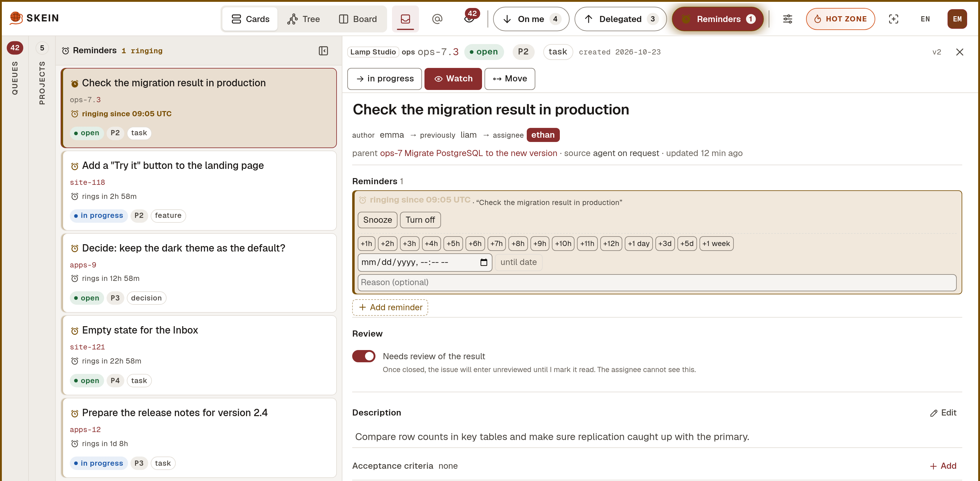The height and width of the screenshot is (481, 980).
Task: Turn off the ringing reminder
Action: 420,220
